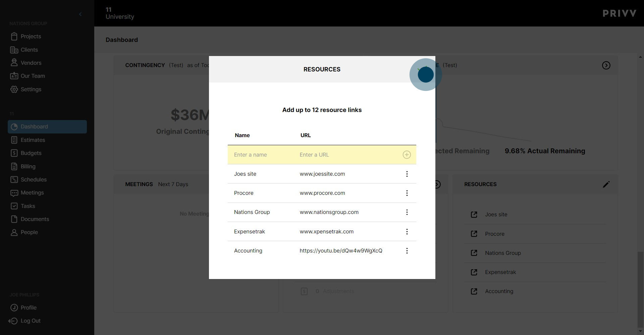Click the Estimates calculator icon
644x335 pixels.
(14, 140)
